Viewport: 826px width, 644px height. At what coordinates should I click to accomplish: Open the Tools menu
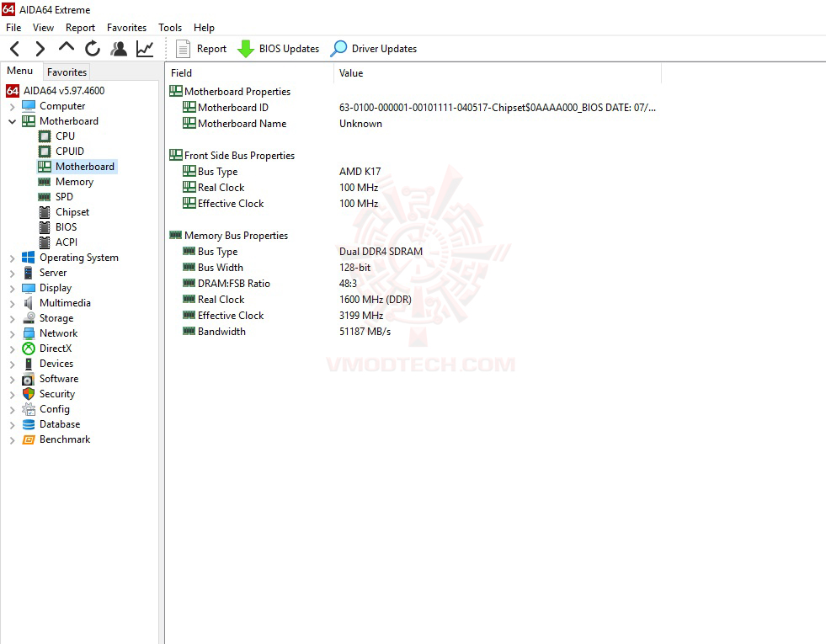pyautogui.click(x=170, y=27)
